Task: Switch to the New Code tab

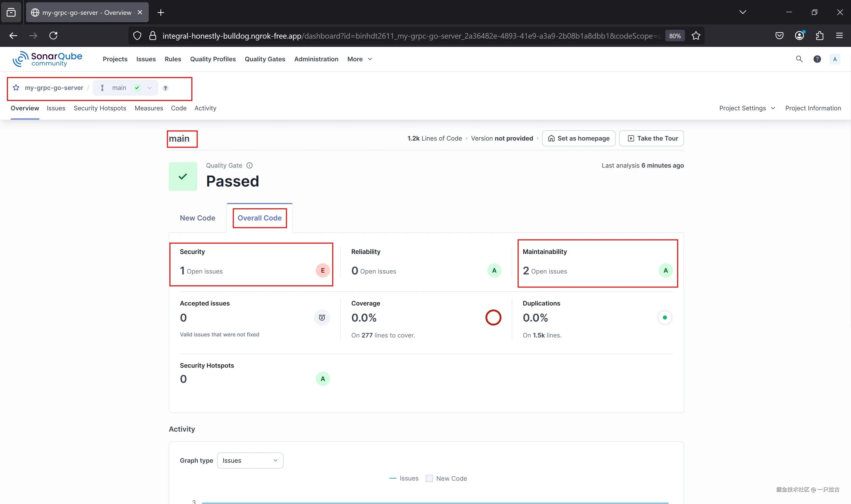Action: tap(197, 218)
